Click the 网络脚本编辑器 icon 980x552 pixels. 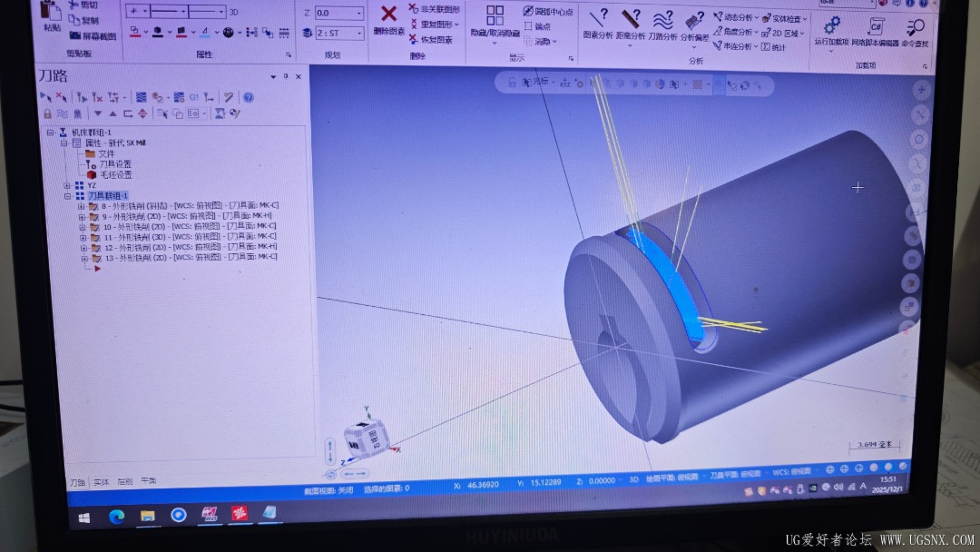tap(875, 26)
